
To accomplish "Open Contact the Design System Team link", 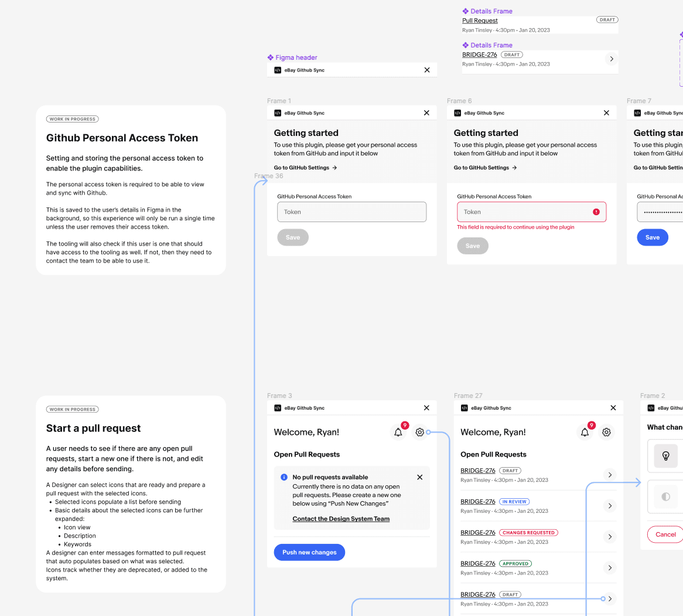I will (x=341, y=519).
